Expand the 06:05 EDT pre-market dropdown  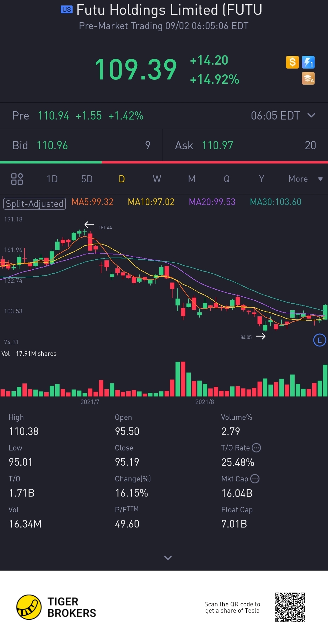point(311,115)
